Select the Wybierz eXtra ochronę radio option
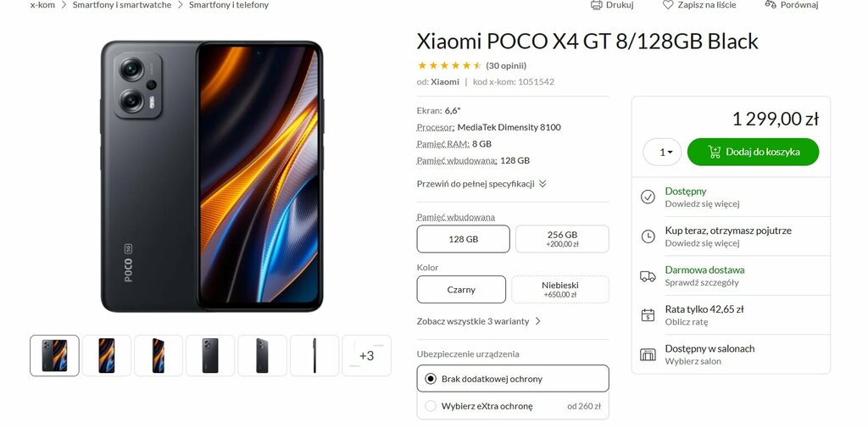The height and width of the screenshot is (428, 868). 431,406
